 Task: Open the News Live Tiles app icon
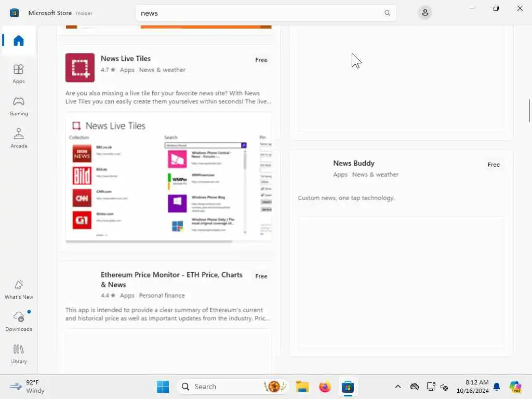(x=79, y=68)
